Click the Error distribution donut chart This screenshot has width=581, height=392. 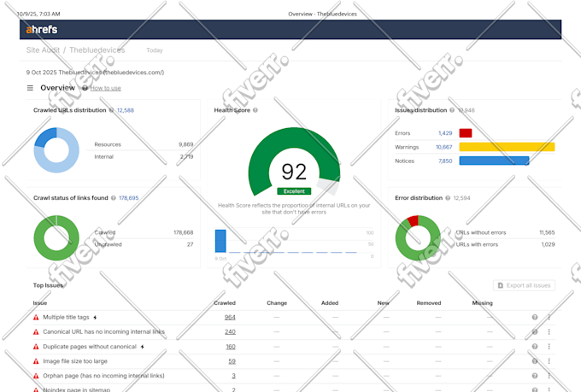click(418, 238)
